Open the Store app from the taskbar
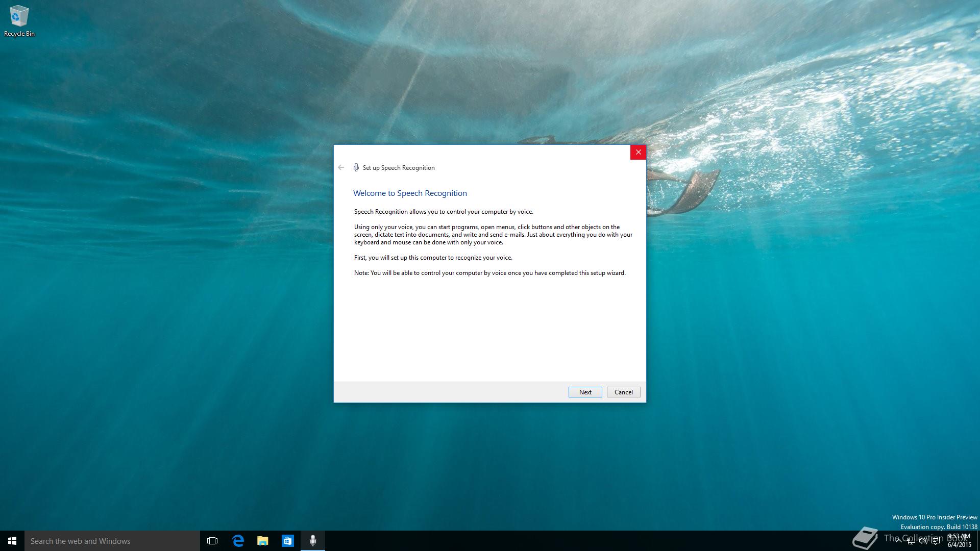980x551 pixels. pyautogui.click(x=288, y=541)
